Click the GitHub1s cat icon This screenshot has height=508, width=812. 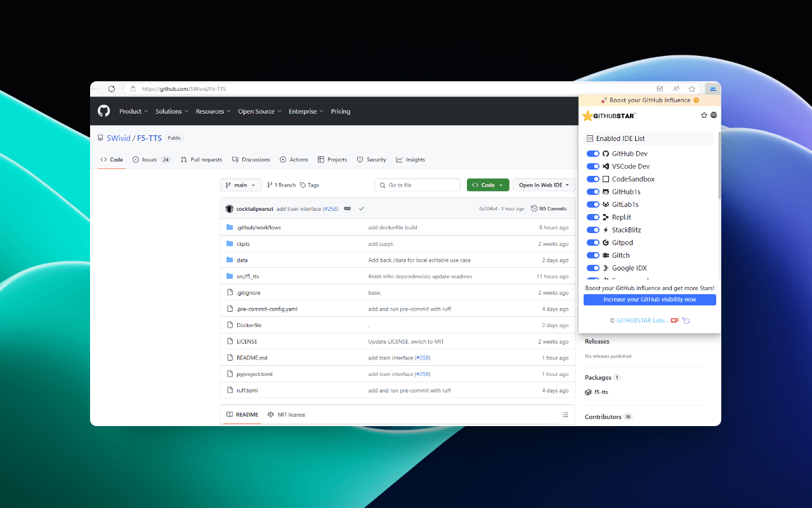606,192
